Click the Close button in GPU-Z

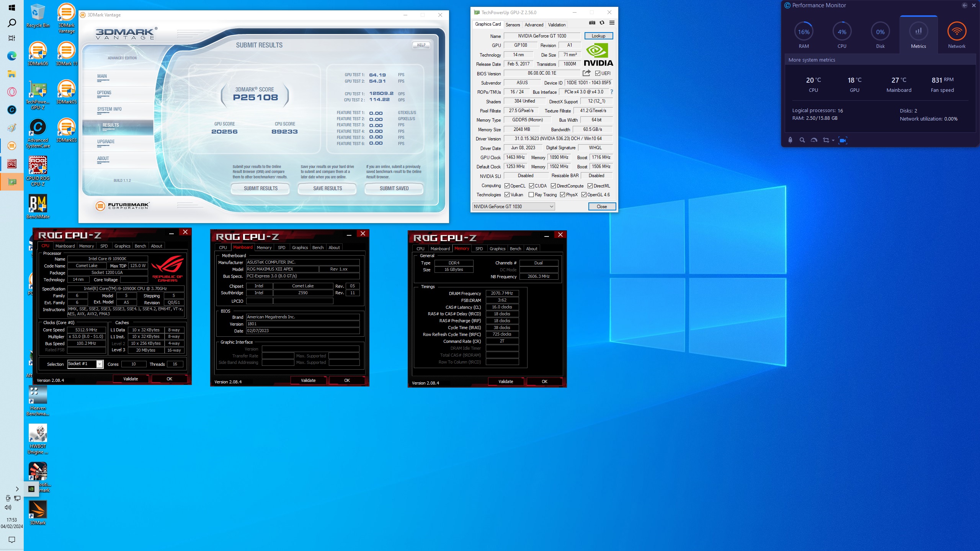[602, 206]
